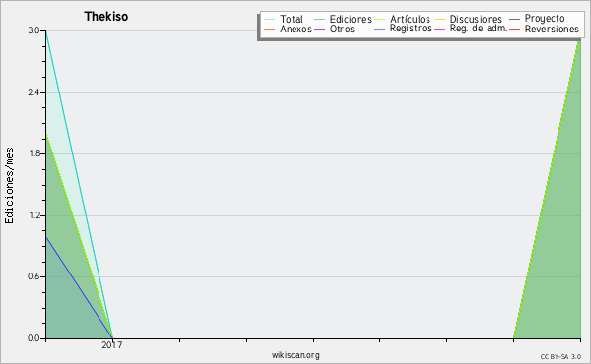Click the Discusiones legend entry
591x364 pixels.
tap(469, 19)
